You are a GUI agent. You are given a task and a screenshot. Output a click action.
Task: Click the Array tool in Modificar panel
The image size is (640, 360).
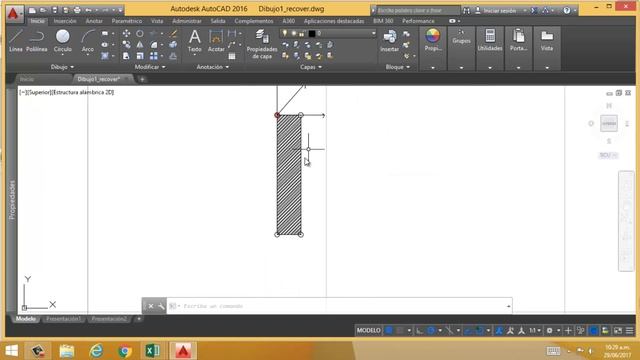[154, 56]
